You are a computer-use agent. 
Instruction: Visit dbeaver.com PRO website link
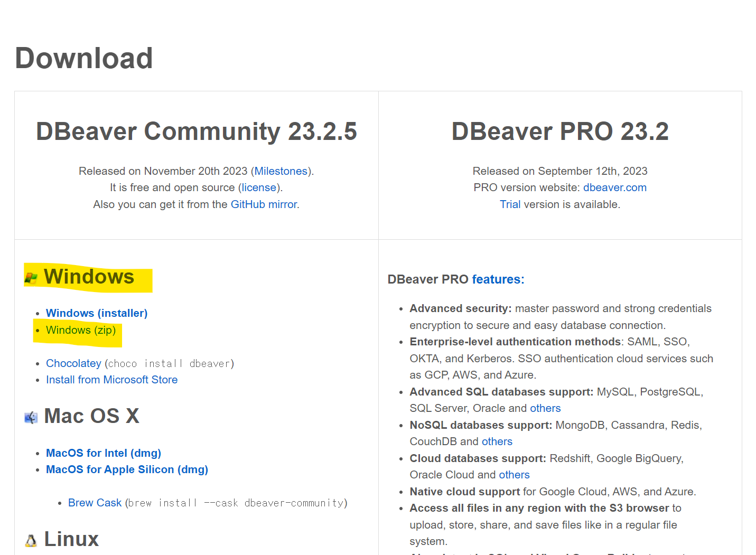click(615, 187)
